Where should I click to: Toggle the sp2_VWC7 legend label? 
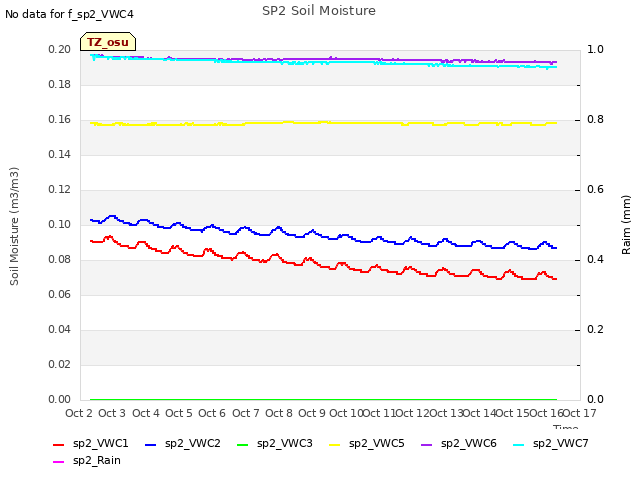point(561,444)
